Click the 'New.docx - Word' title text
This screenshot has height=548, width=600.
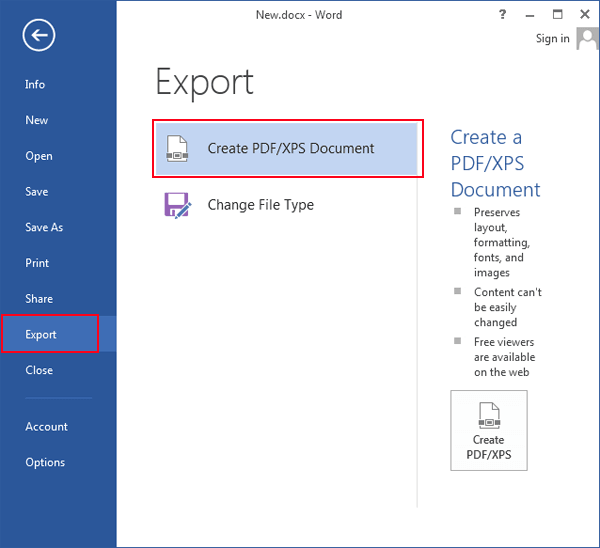[299, 15]
